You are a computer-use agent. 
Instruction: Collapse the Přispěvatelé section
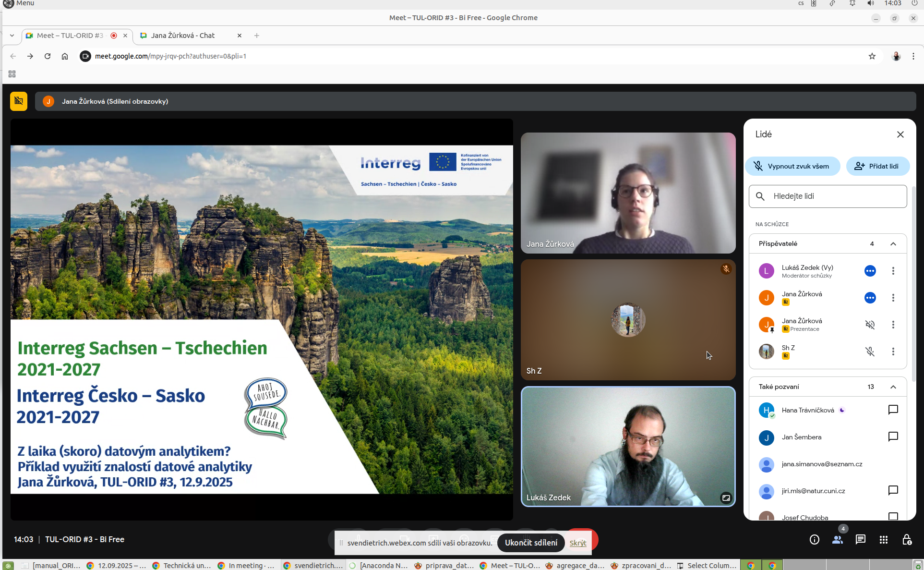click(893, 243)
